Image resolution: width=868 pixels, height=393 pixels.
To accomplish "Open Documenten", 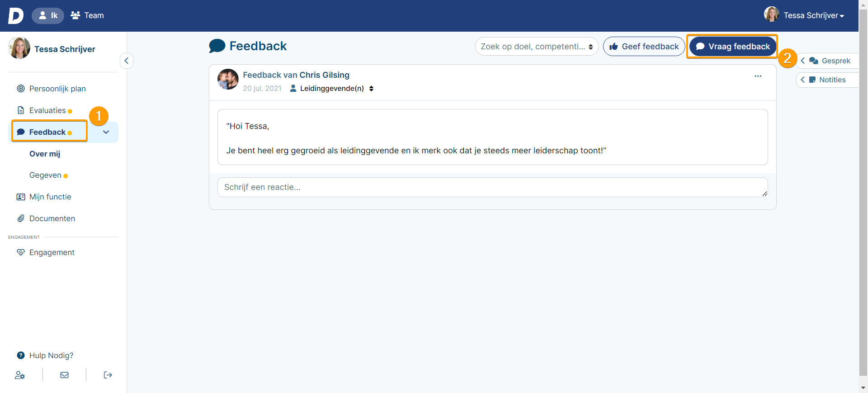I will coord(52,218).
